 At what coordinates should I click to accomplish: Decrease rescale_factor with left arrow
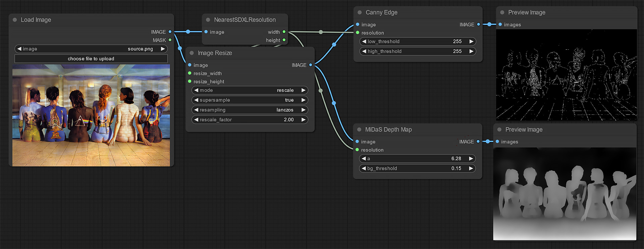tap(196, 120)
